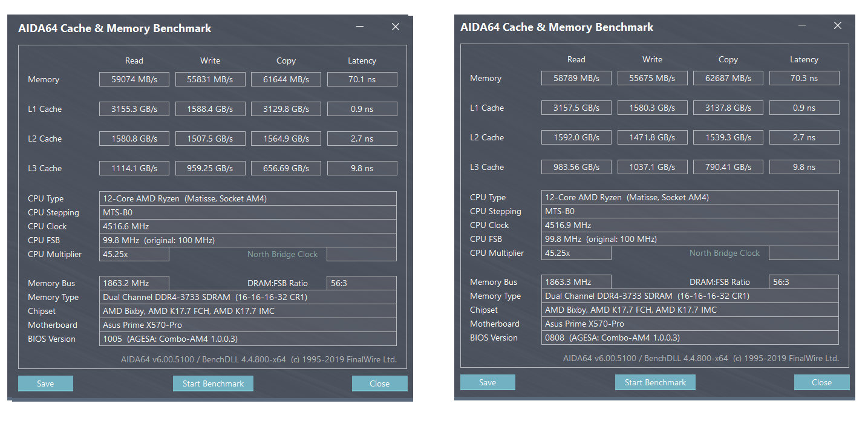Click Save in the right AIDA64 window
Screen dimensions: 868x421
click(x=488, y=382)
